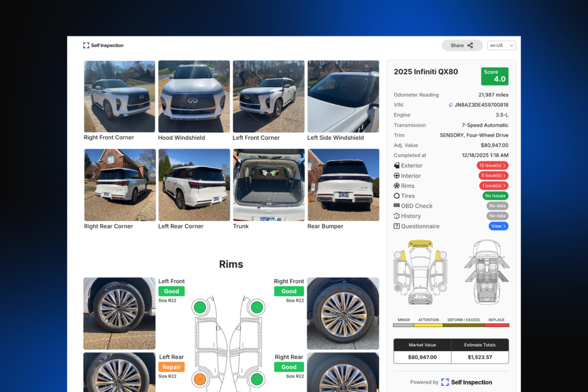The height and width of the screenshot is (392, 588).
Task: Click the green right front wheel marker
Action: pos(257,308)
